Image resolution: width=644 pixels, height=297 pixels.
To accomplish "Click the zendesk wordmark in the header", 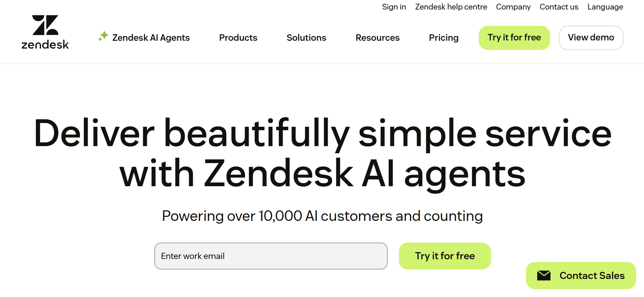I will (45, 44).
